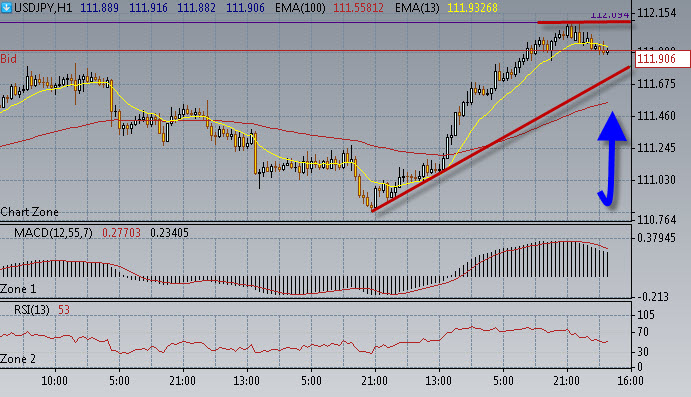Click the RSI(13) indicator title
The image size is (691, 397).
coord(31,310)
